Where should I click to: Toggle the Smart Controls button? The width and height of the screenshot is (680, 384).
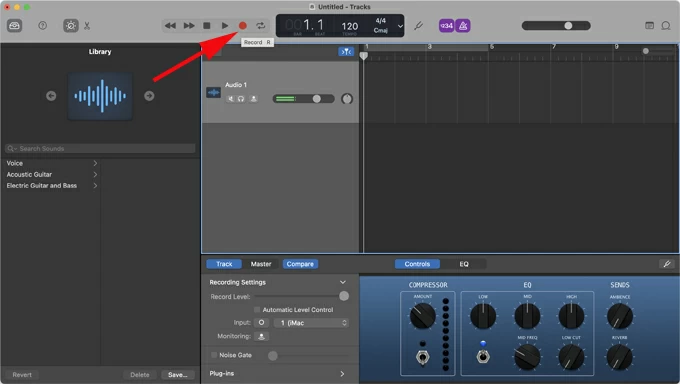[x=71, y=26]
